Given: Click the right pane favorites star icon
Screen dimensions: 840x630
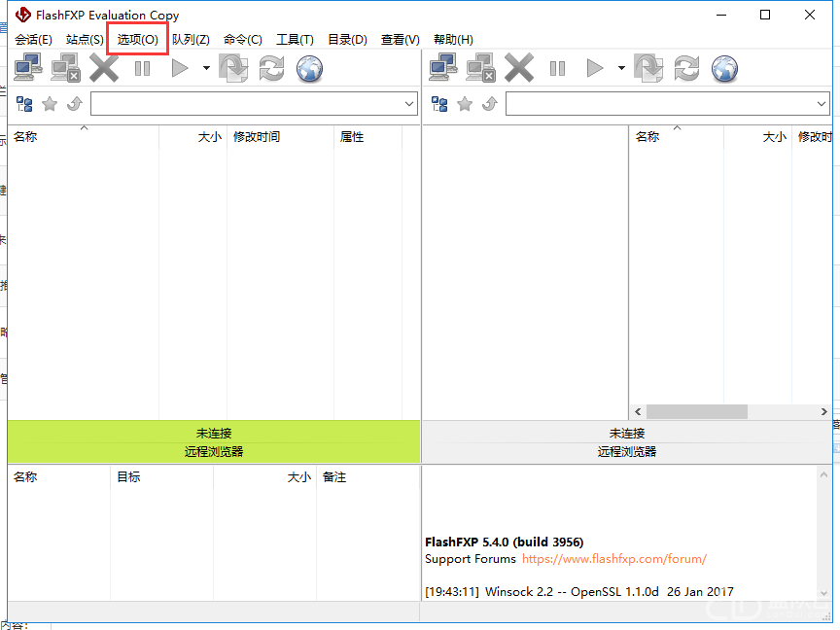Looking at the screenshot, I should [x=465, y=103].
